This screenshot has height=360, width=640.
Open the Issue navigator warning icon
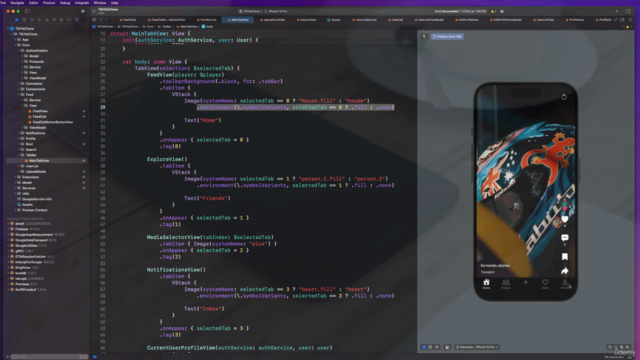(47, 20)
